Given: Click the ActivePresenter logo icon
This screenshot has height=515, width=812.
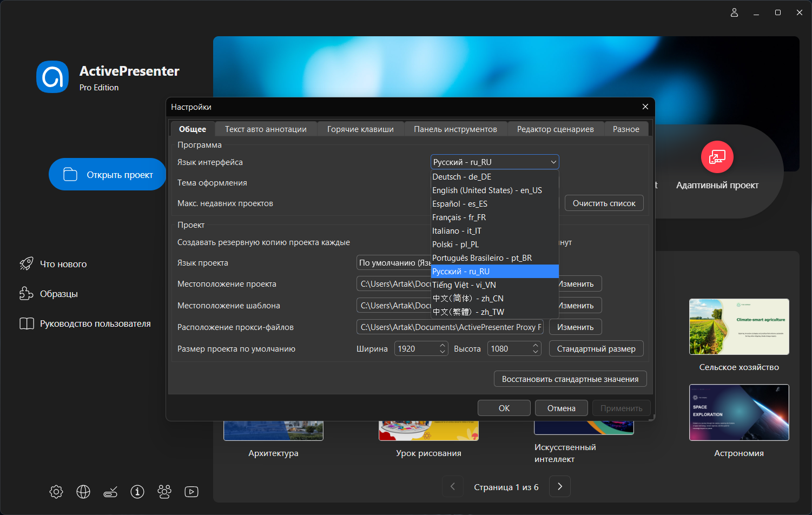Looking at the screenshot, I should click(x=52, y=77).
